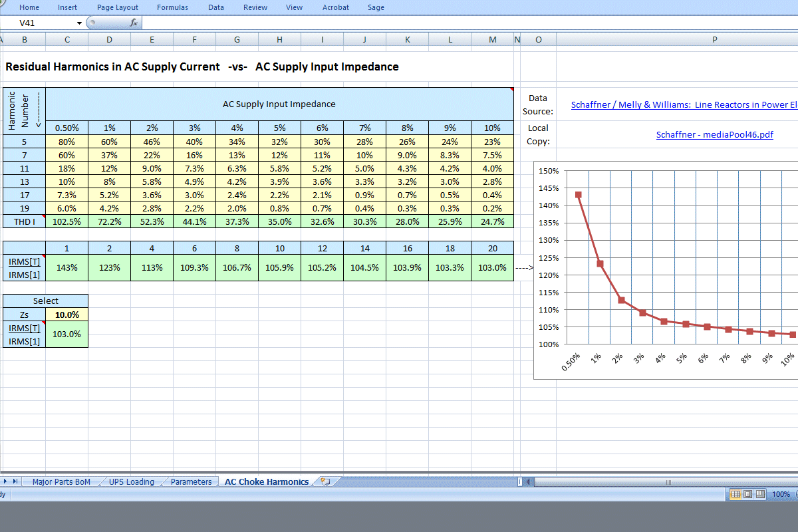
Task: Click the Insert Worksheet tab icon
Action: click(x=325, y=481)
